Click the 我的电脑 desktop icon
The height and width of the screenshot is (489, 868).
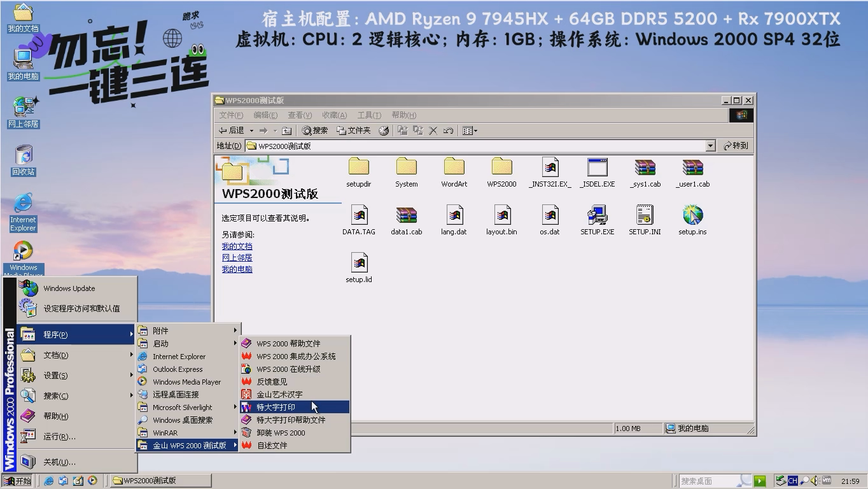point(23,65)
